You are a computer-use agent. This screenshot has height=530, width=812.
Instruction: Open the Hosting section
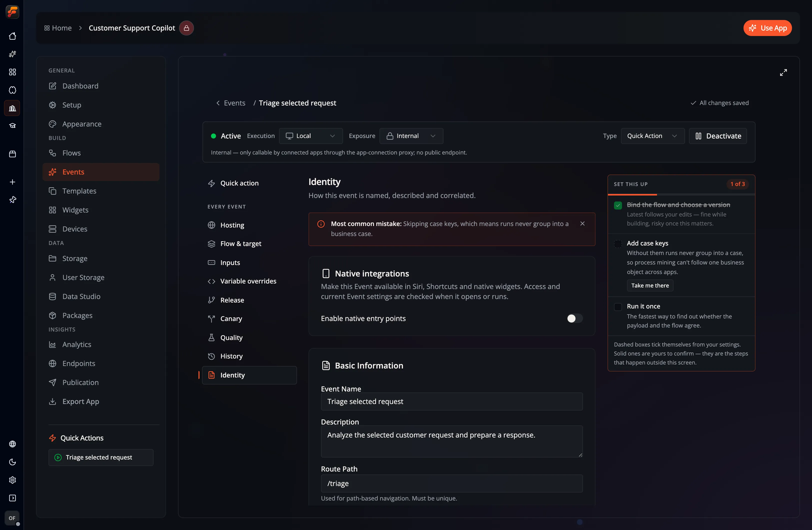click(x=249, y=225)
